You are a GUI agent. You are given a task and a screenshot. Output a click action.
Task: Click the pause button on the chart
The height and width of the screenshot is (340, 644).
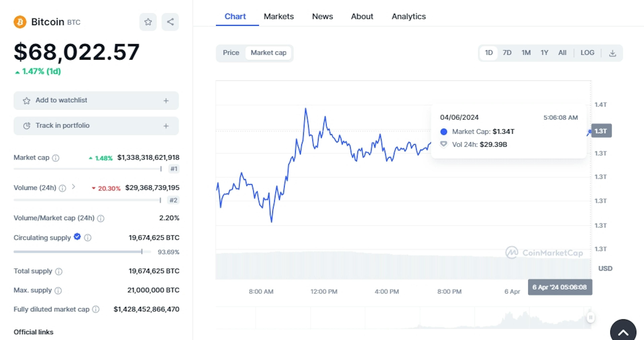591,317
